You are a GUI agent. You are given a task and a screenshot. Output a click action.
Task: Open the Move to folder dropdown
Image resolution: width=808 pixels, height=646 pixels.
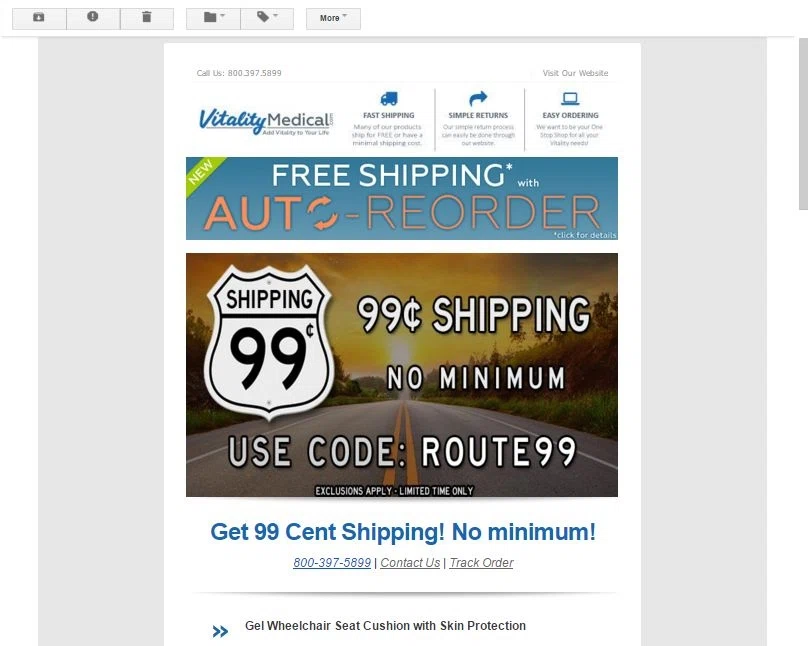213,18
